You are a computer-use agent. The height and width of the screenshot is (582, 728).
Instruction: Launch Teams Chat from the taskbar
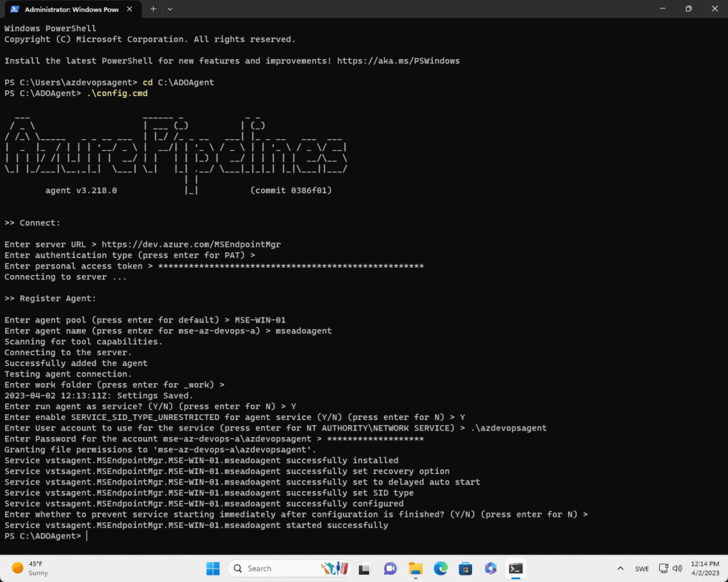(390, 568)
